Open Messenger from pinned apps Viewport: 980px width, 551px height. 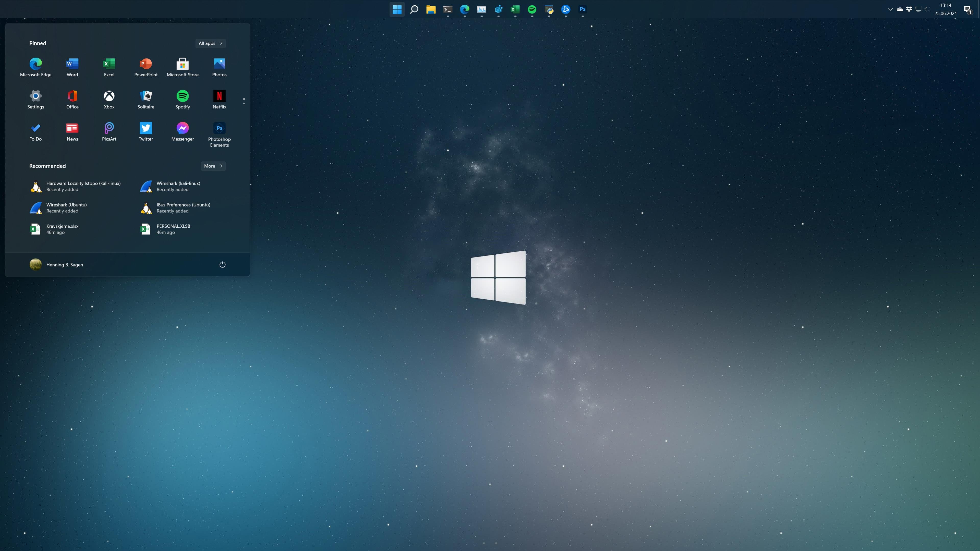tap(183, 132)
